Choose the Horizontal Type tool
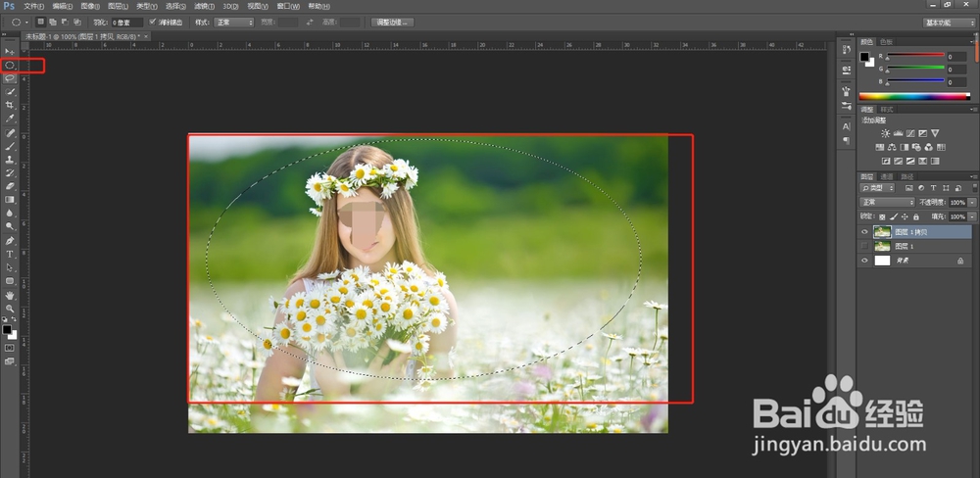The width and height of the screenshot is (980, 478). [x=10, y=254]
